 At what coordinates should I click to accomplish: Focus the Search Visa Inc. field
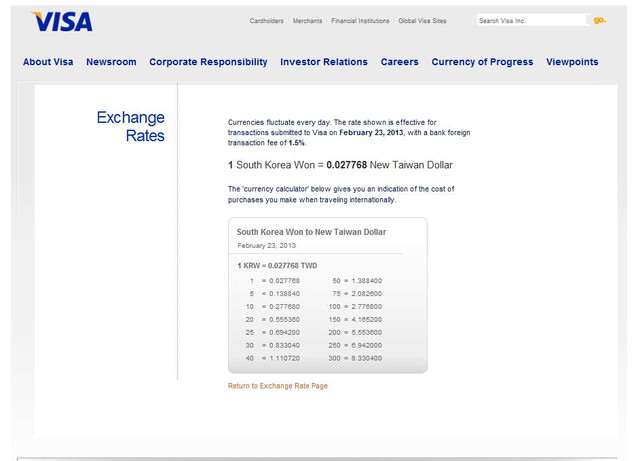(532, 20)
